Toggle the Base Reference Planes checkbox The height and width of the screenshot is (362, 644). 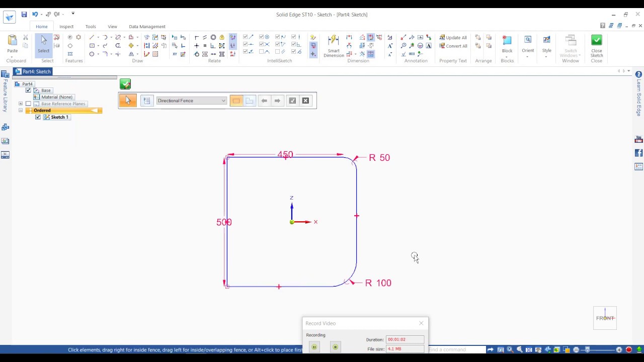tap(28, 104)
